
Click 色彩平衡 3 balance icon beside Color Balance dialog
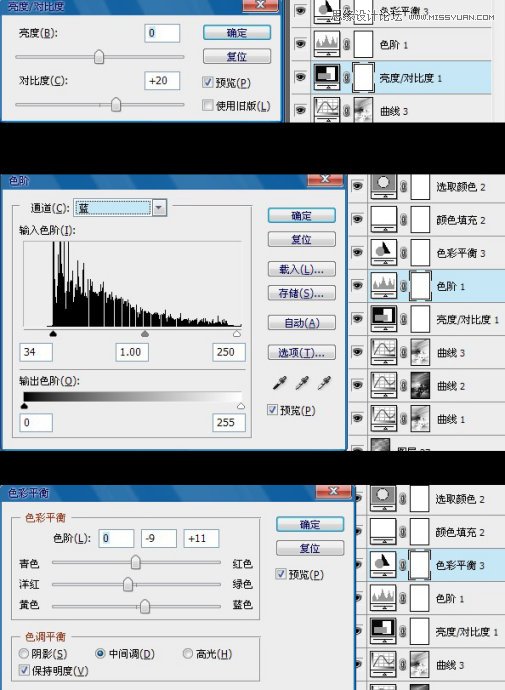[x=383, y=564]
